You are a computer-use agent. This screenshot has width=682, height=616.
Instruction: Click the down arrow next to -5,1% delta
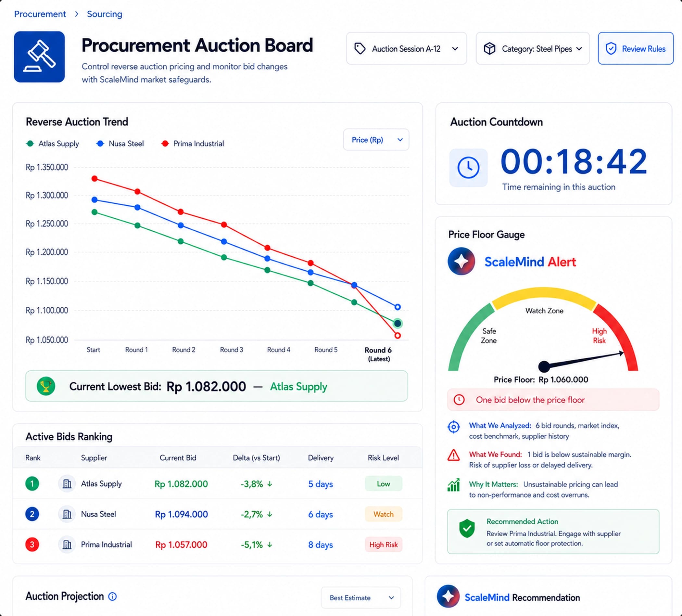(x=270, y=545)
